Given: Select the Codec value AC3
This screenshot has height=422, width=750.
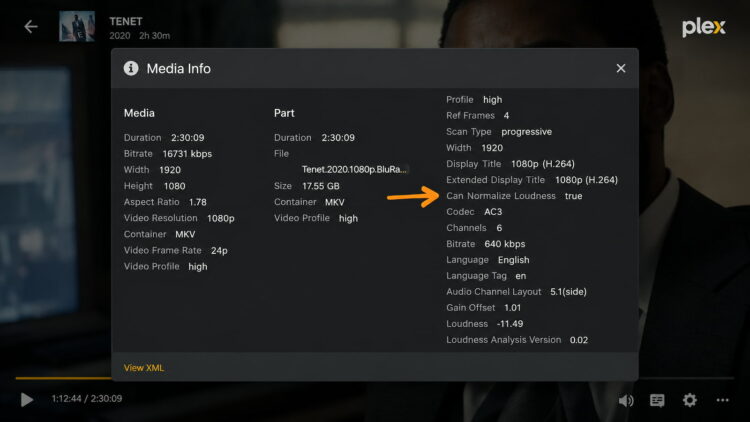Looking at the screenshot, I should [493, 211].
